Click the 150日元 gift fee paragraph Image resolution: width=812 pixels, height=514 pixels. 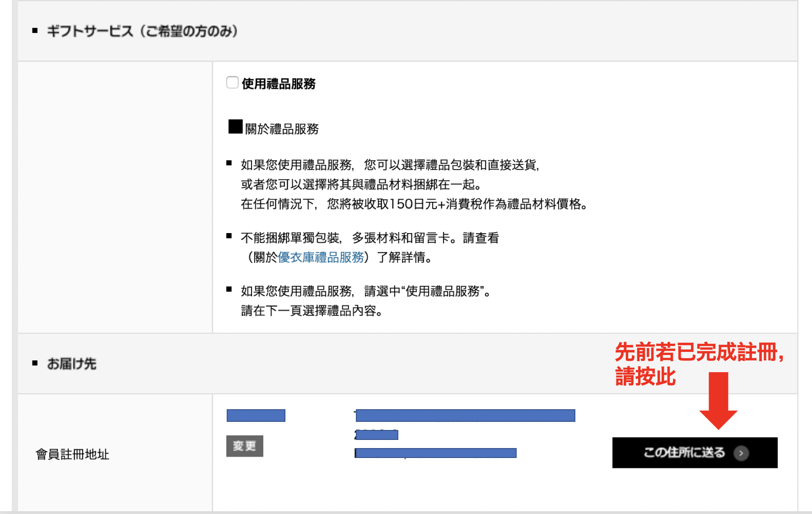pyautogui.click(x=413, y=204)
